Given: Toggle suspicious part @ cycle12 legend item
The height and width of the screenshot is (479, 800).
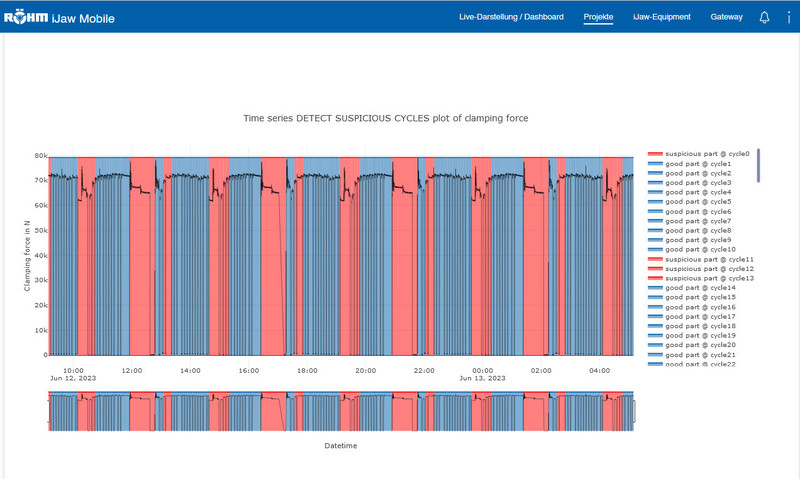Looking at the screenshot, I should 701,269.
